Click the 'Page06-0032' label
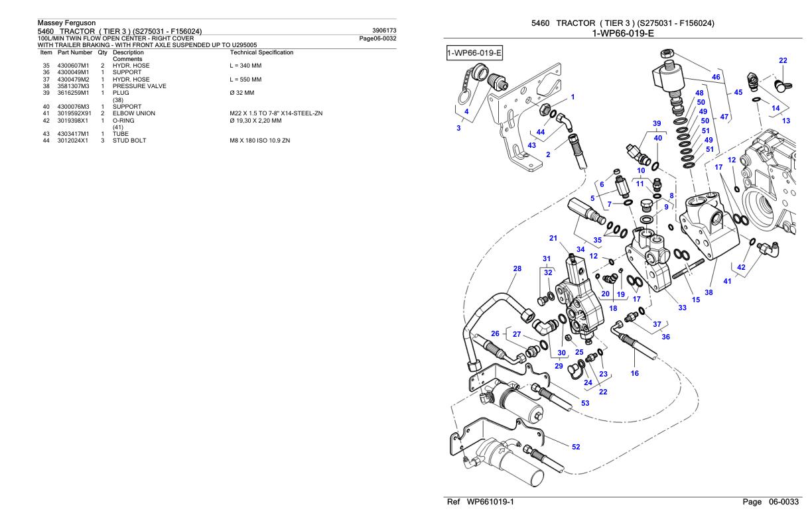 (x=377, y=38)
